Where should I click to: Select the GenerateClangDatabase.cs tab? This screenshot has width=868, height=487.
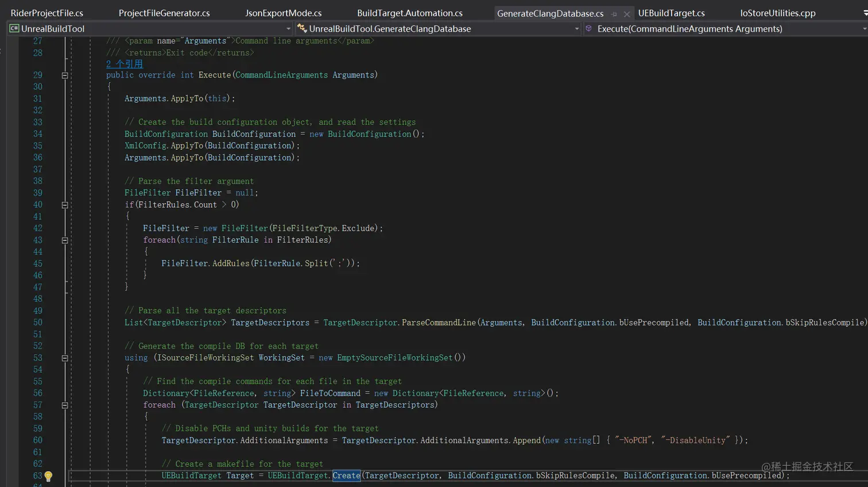[550, 13]
